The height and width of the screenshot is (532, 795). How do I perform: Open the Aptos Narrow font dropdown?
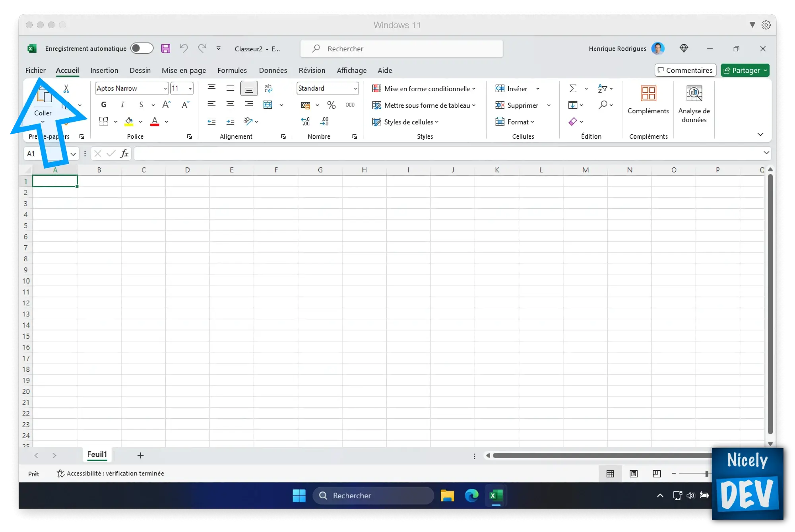(x=165, y=88)
